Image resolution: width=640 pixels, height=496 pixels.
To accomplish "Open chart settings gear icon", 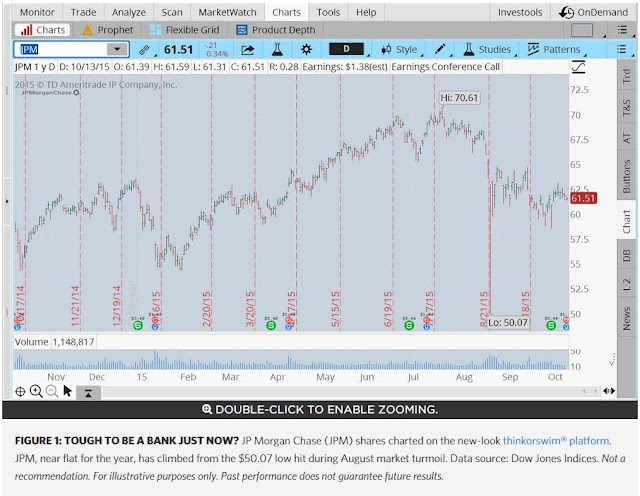I will point(306,49).
